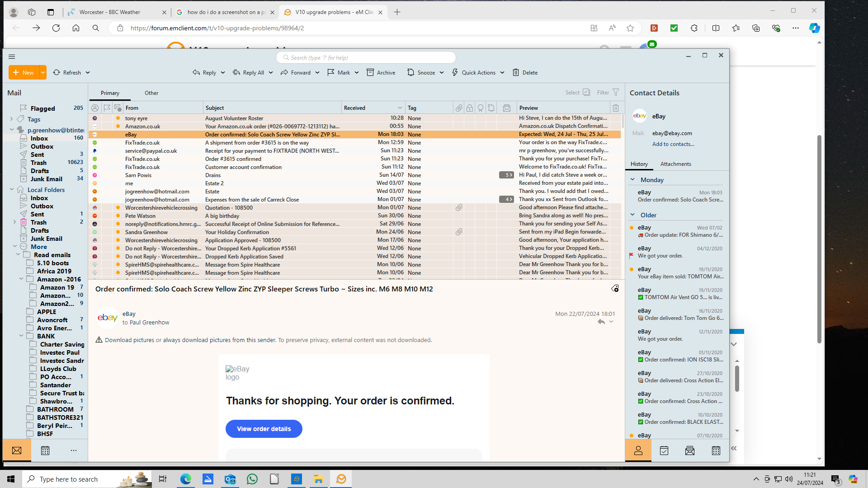Toggle unread dot on Worcestershirevehiclecrossing Quotation email
Screen dimensions: 868x488
tap(118, 208)
